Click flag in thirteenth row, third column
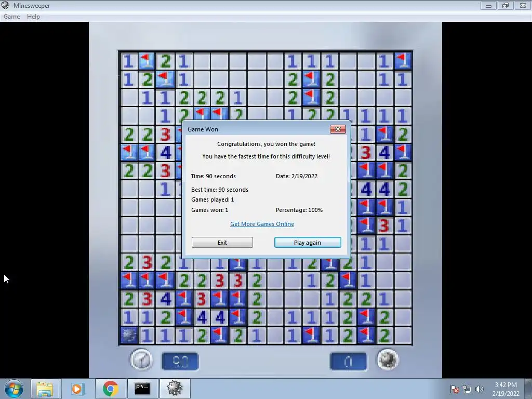This screenshot has width=532, height=399. point(165,281)
